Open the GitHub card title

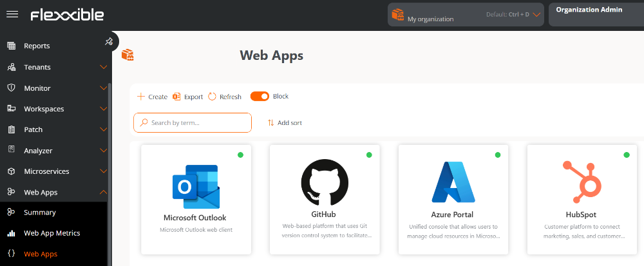point(324,214)
